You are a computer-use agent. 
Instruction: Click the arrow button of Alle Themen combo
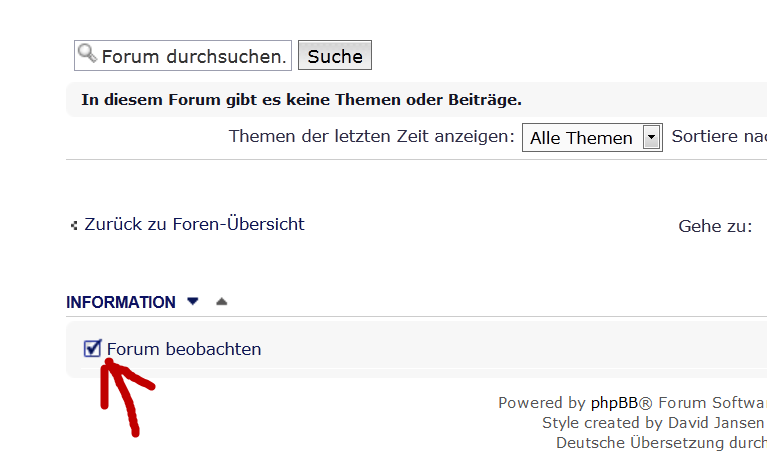pos(652,138)
